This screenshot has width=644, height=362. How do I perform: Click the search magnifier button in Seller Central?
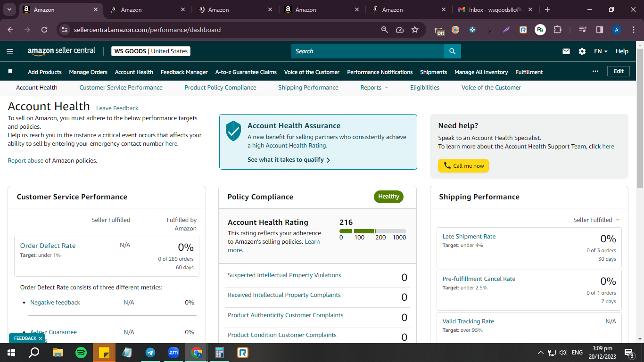[x=453, y=51]
